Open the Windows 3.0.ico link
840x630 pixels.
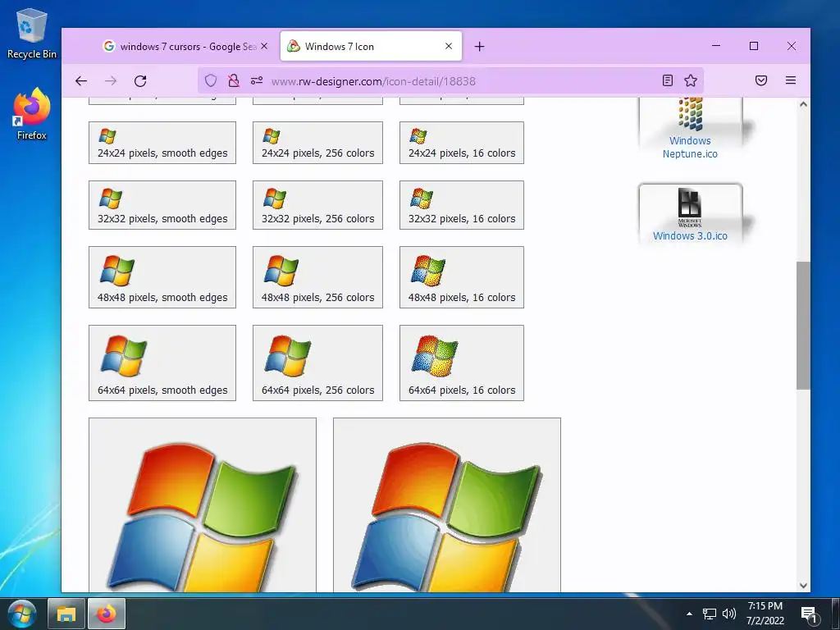[690, 235]
